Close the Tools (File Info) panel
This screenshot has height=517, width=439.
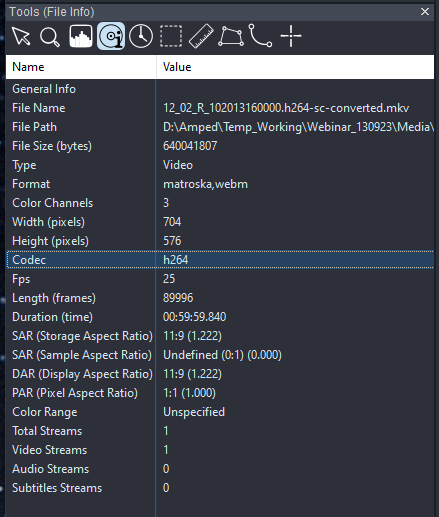(x=425, y=12)
